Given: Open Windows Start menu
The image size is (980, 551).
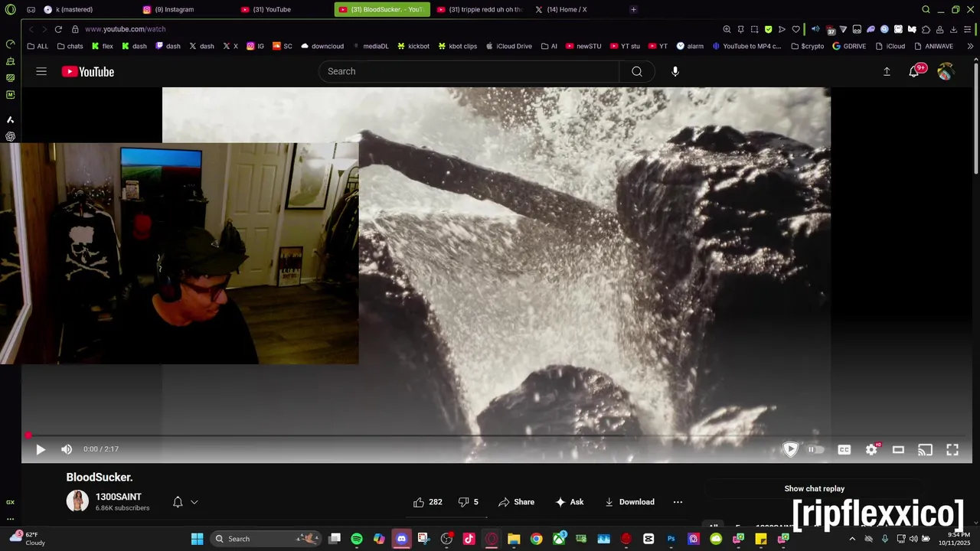Looking at the screenshot, I should coord(197,539).
